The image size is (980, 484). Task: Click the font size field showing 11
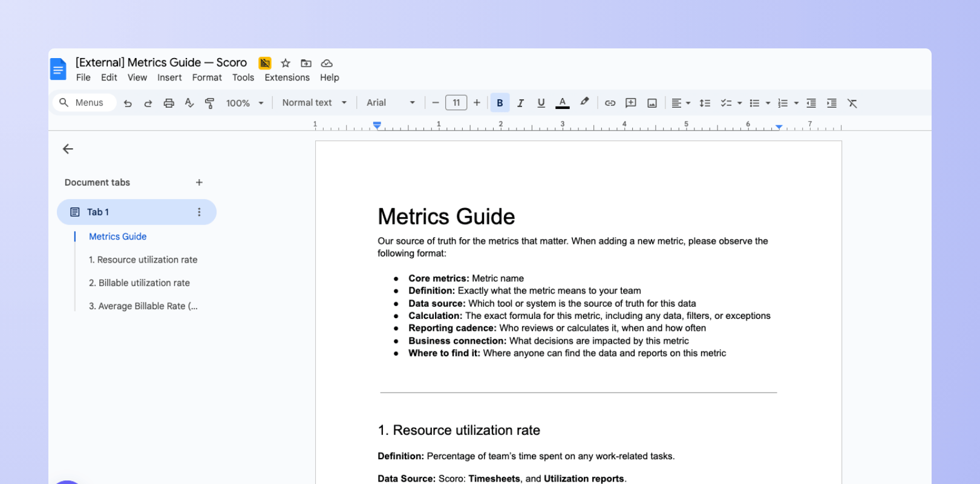[456, 103]
